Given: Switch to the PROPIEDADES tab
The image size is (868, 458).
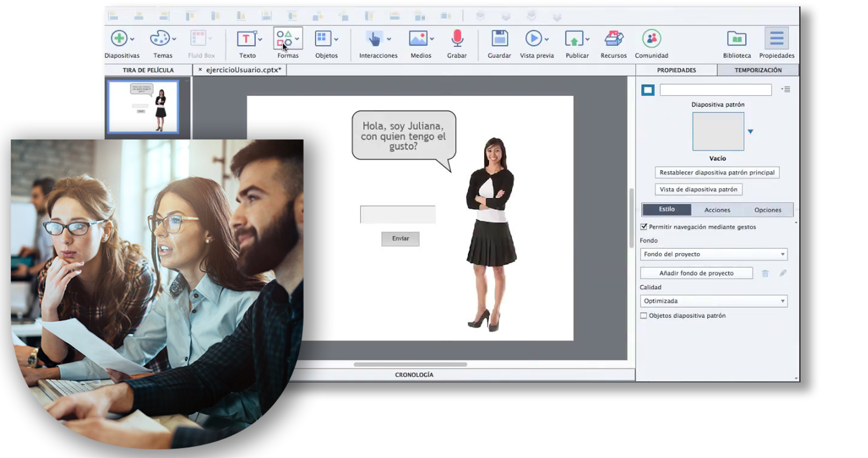Looking at the screenshot, I should 676,70.
